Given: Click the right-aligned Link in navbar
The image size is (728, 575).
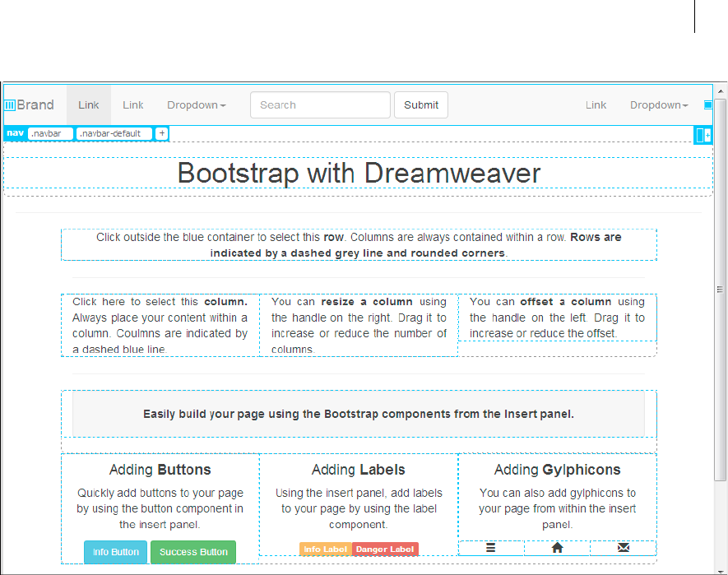Looking at the screenshot, I should click(x=596, y=105).
